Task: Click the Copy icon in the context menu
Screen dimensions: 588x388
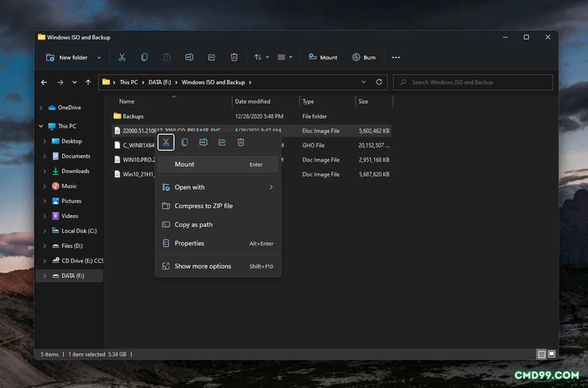Action: point(184,142)
